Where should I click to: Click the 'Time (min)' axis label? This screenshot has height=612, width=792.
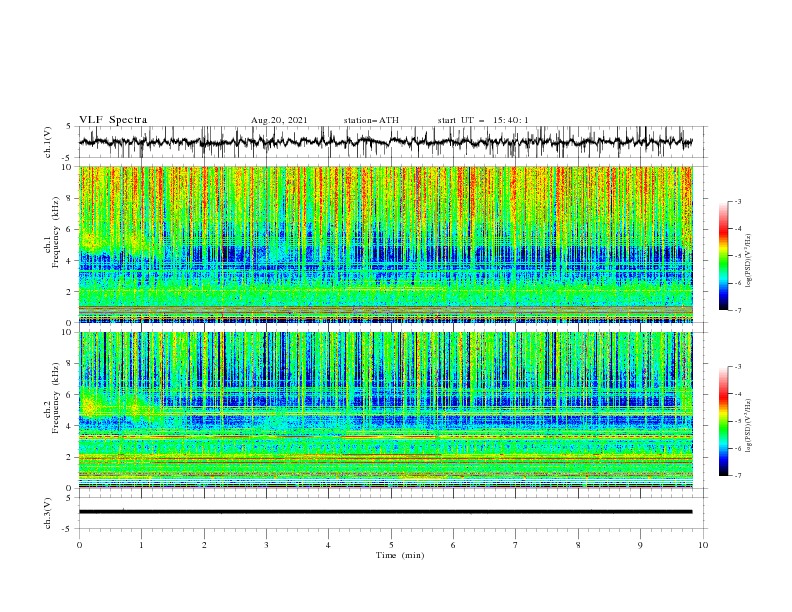pyautogui.click(x=400, y=555)
